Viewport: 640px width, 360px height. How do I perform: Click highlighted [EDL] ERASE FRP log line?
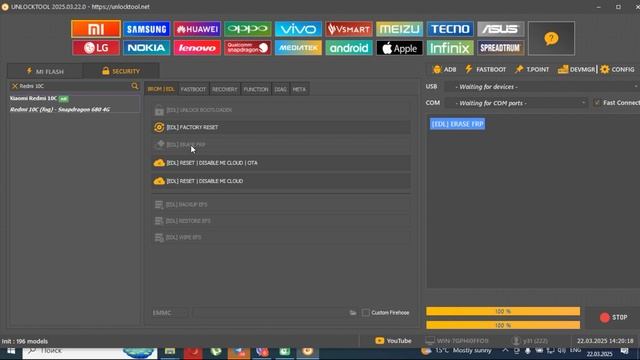pos(458,124)
